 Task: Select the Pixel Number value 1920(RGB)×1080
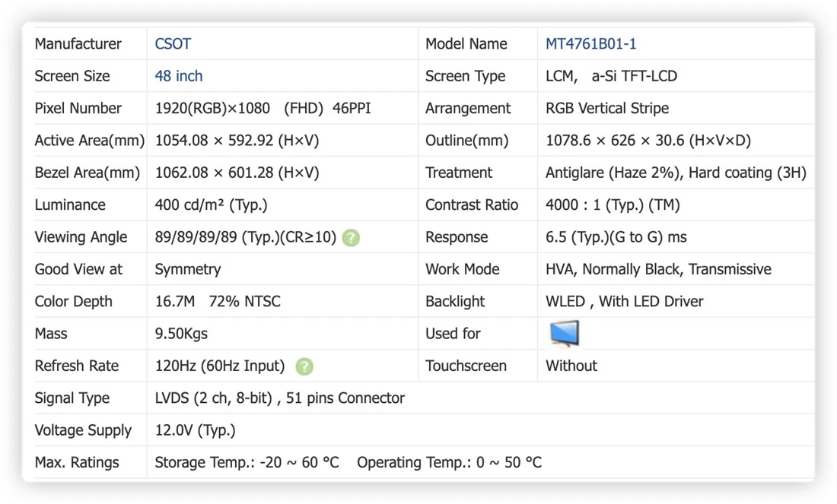point(212,108)
